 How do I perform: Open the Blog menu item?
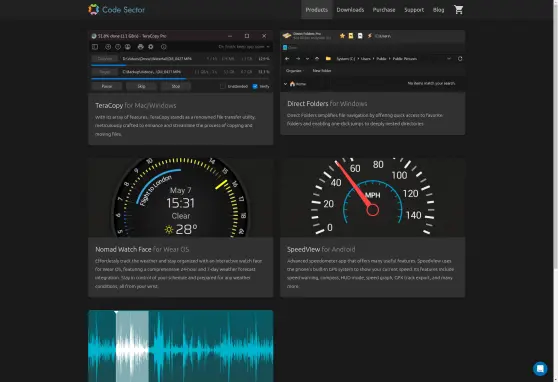pyautogui.click(x=438, y=10)
